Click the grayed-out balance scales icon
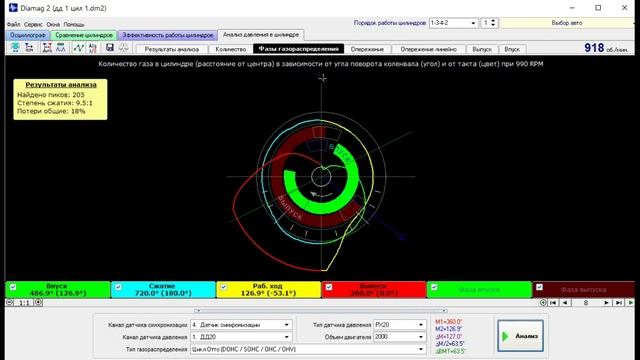640x360 pixels. [x=123, y=48]
